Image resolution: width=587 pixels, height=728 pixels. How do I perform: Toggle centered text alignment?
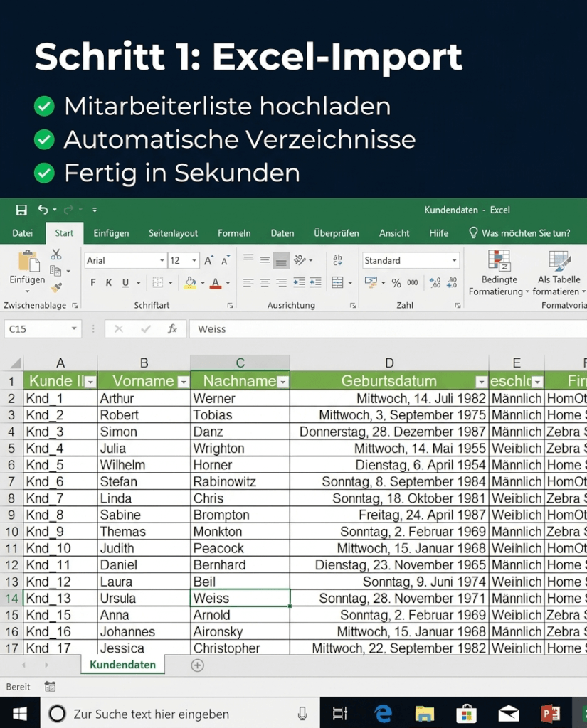265,282
